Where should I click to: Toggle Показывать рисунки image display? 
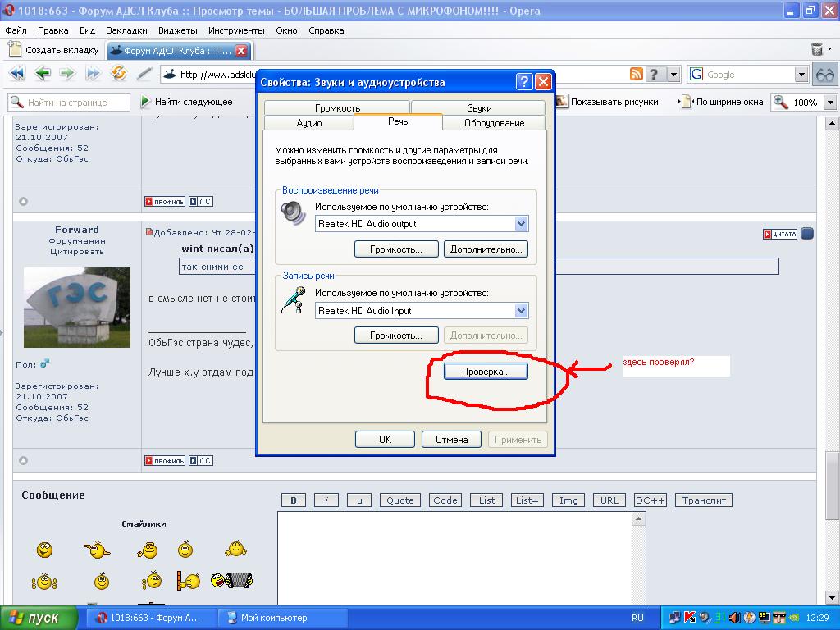tap(607, 102)
